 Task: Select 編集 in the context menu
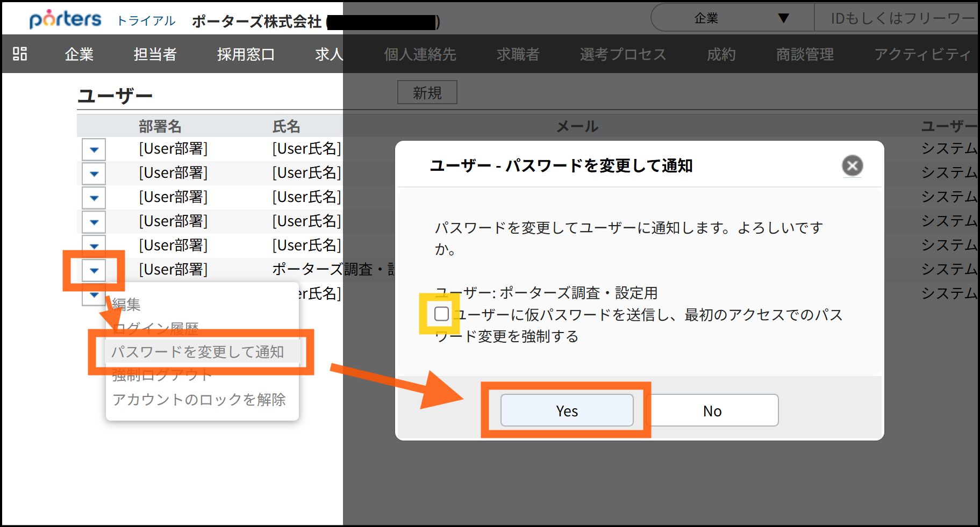click(126, 305)
